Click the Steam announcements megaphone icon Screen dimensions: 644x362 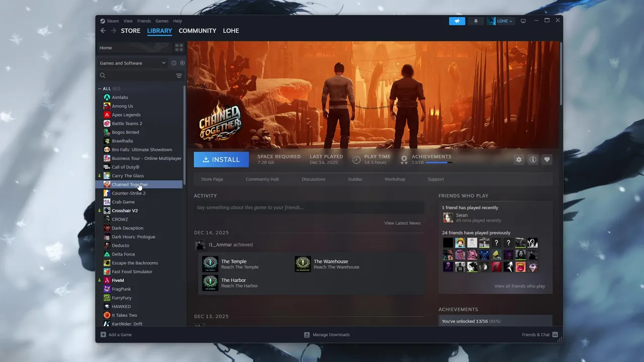coord(457,21)
